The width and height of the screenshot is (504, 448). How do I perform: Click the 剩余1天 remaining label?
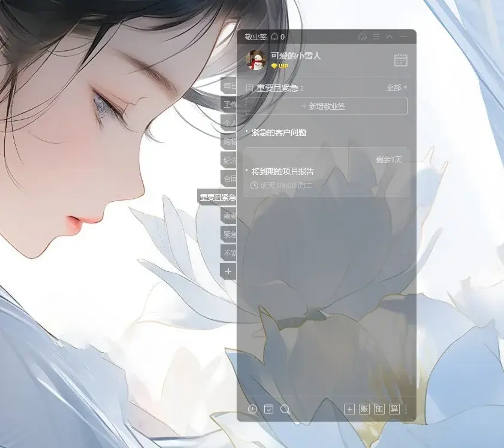[389, 159]
